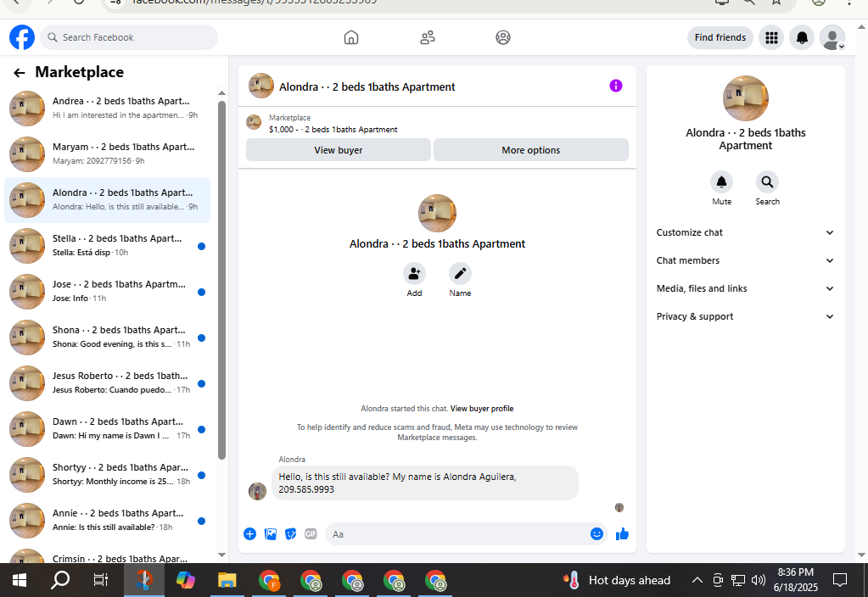Open the Facebook menu grid icon

click(x=771, y=37)
